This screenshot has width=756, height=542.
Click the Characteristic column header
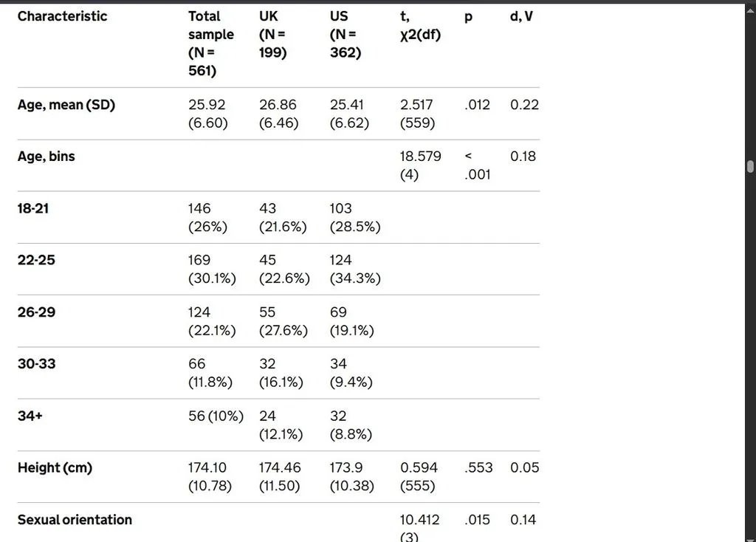pos(62,16)
